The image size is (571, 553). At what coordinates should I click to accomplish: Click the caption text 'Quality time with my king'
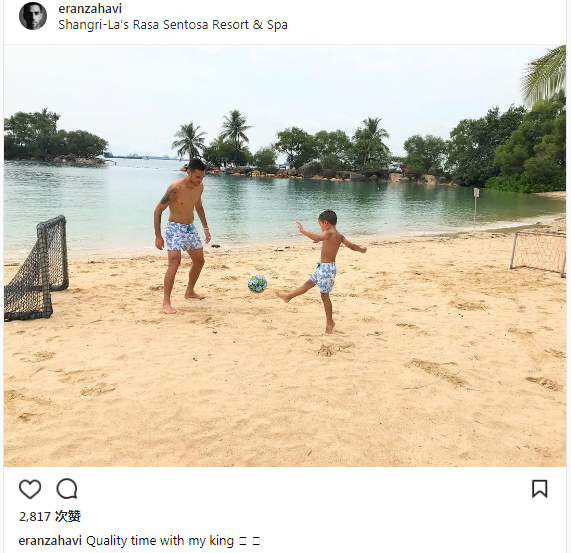[160, 541]
